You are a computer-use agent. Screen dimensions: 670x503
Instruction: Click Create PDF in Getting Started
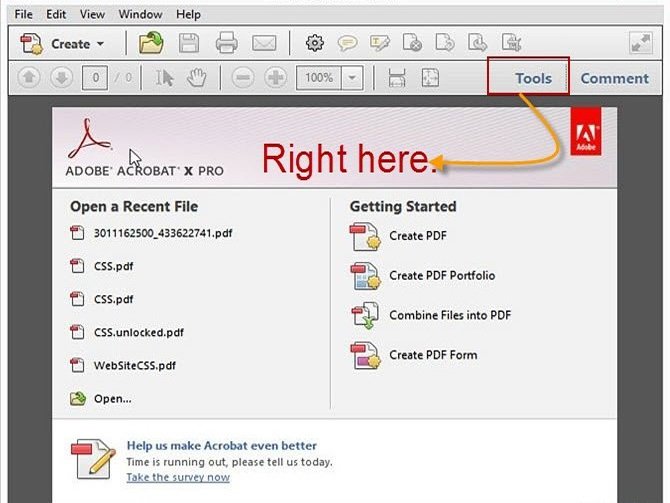[x=418, y=236]
